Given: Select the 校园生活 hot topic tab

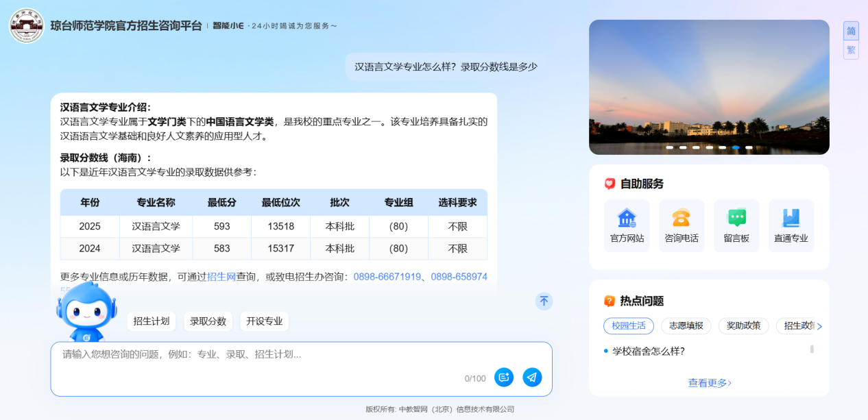Looking at the screenshot, I should click(x=628, y=326).
